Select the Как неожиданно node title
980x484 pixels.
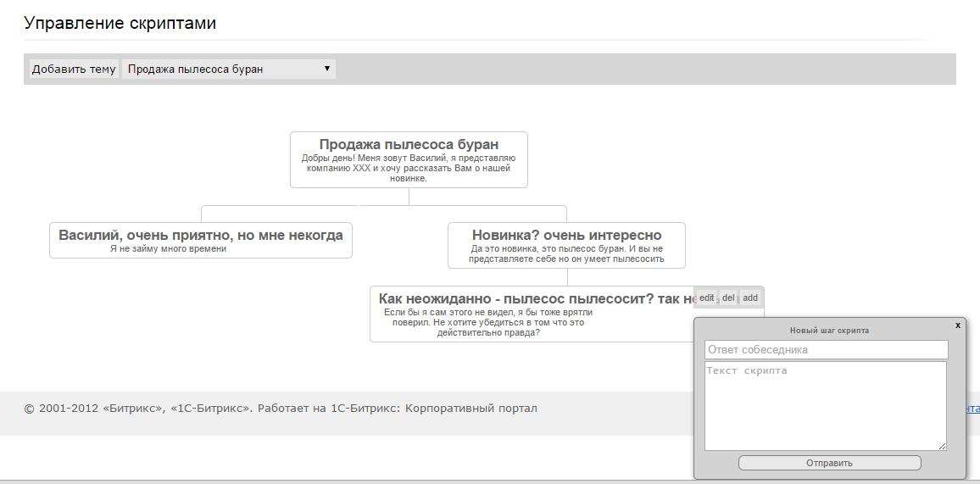pos(534,299)
